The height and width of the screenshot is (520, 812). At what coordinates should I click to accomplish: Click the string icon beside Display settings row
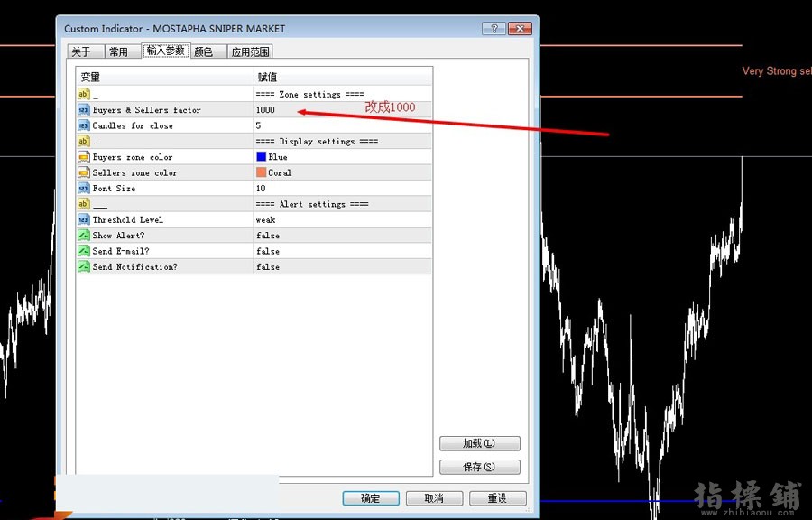coord(83,141)
